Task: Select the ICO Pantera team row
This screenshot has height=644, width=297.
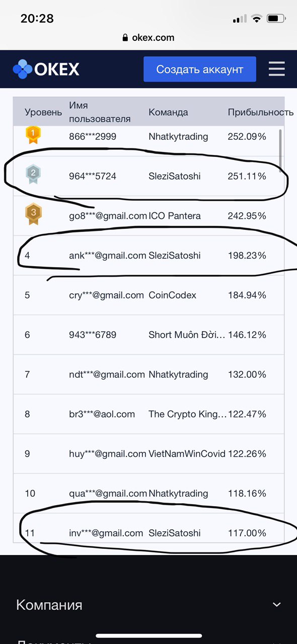Action: [148, 216]
